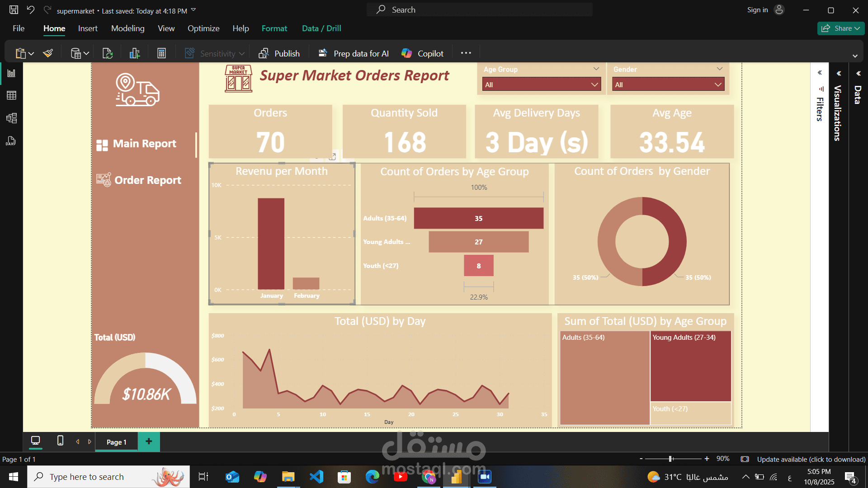Open Visual Studio Code from taskbar

[316, 477]
